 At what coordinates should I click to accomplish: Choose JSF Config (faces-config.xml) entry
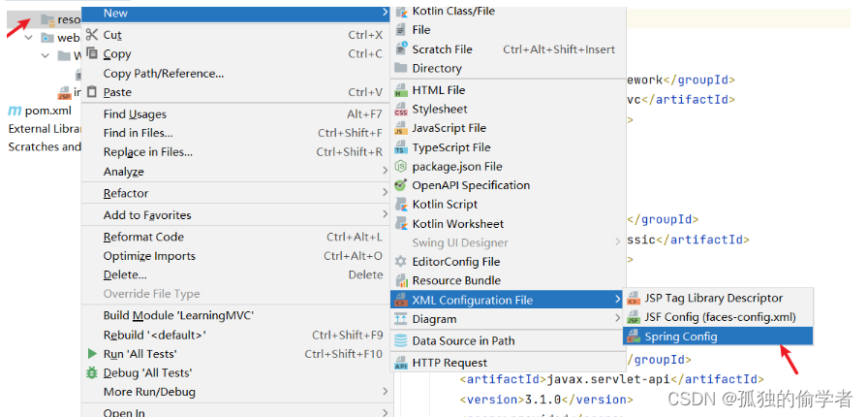pos(720,318)
